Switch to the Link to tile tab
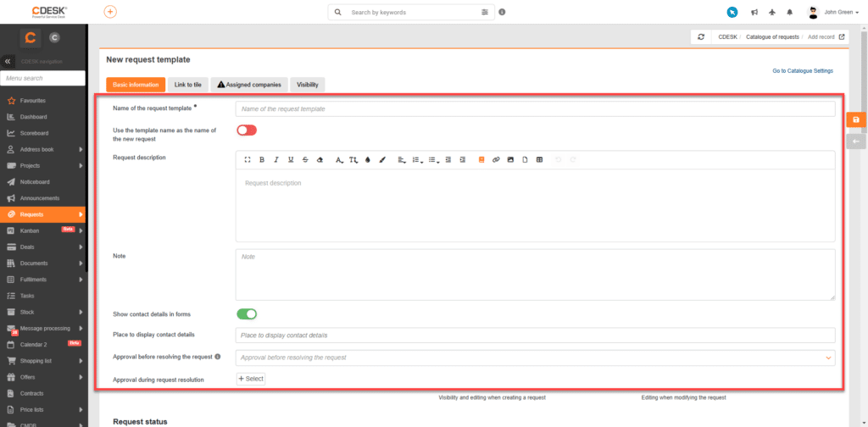The image size is (868, 427). [x=187, y=85]
